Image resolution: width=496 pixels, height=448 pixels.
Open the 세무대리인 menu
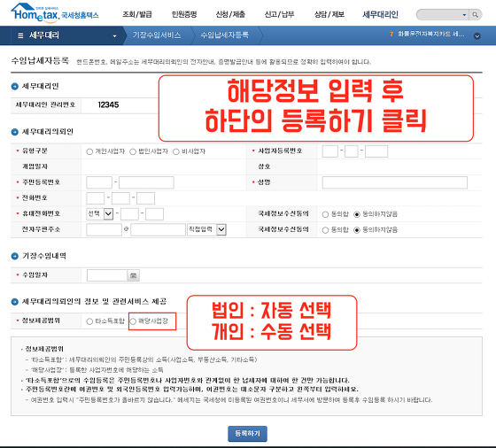click(380, 14)
